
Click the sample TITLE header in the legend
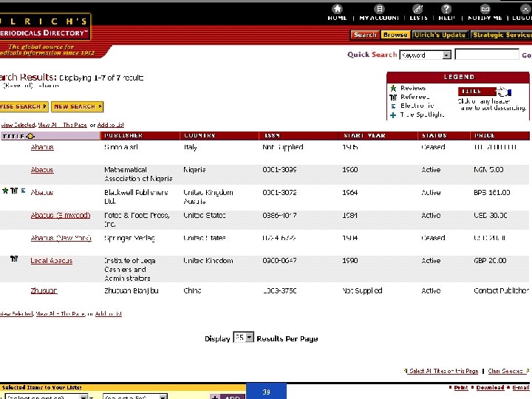(x=477, y=92)
